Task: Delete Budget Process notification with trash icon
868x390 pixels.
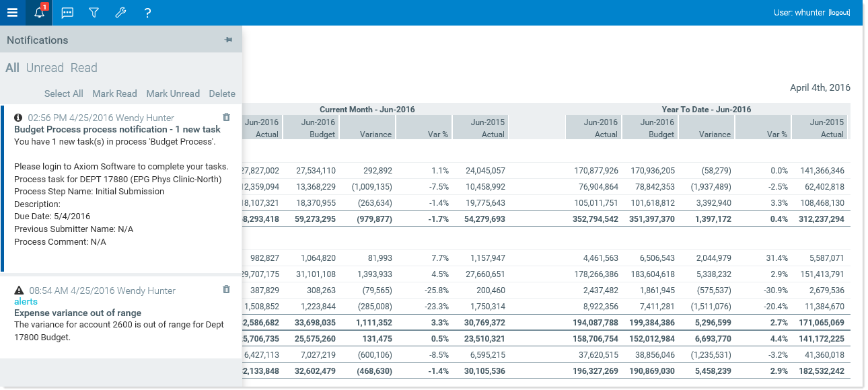Action: tap(226, 117)
